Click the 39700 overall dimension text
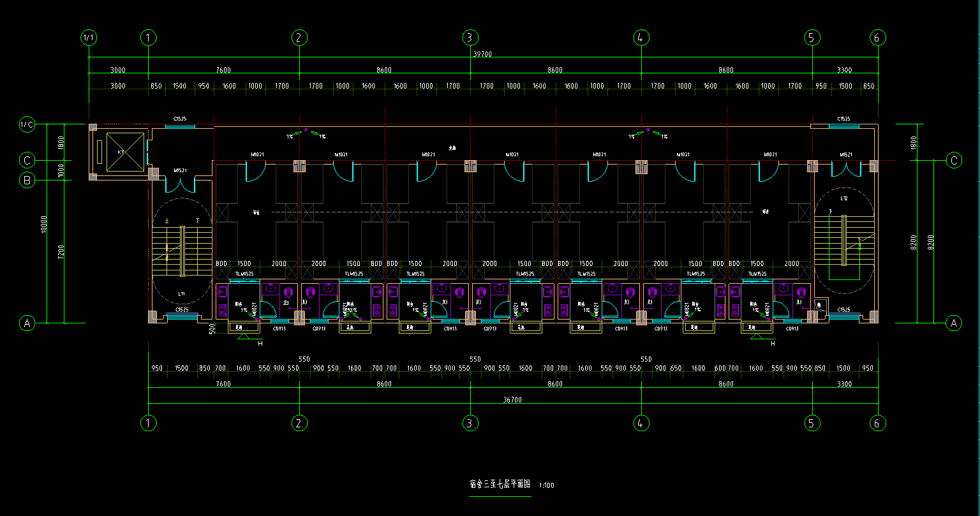 (482, 54)
